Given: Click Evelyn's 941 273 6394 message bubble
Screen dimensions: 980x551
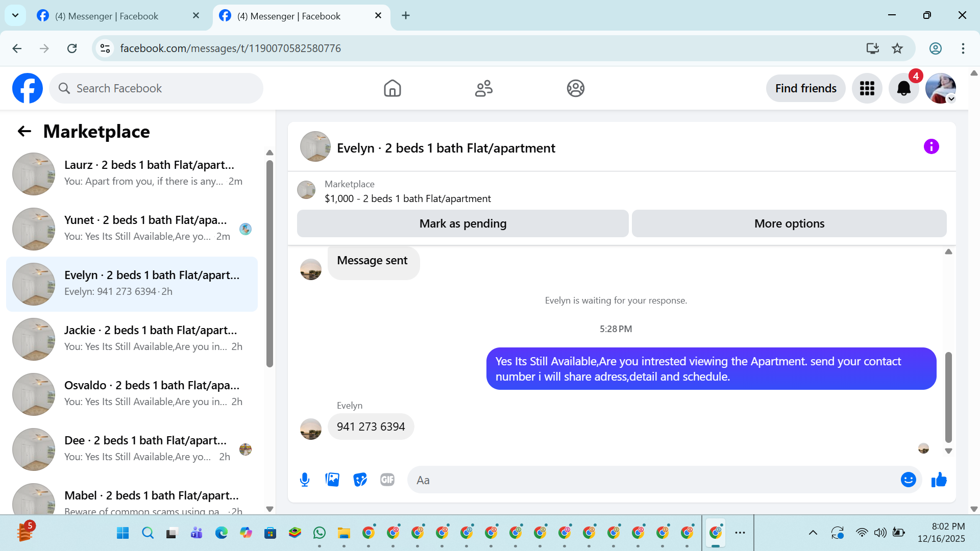Looking at the screenshot, I should coord(371,427).
